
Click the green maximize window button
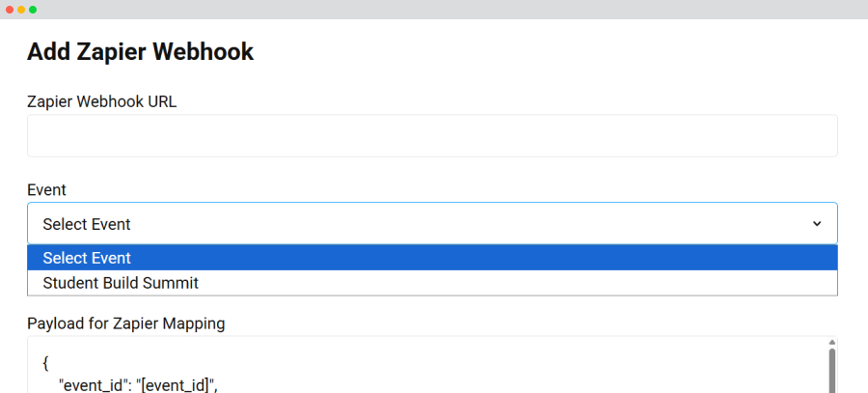coord(33,10)
